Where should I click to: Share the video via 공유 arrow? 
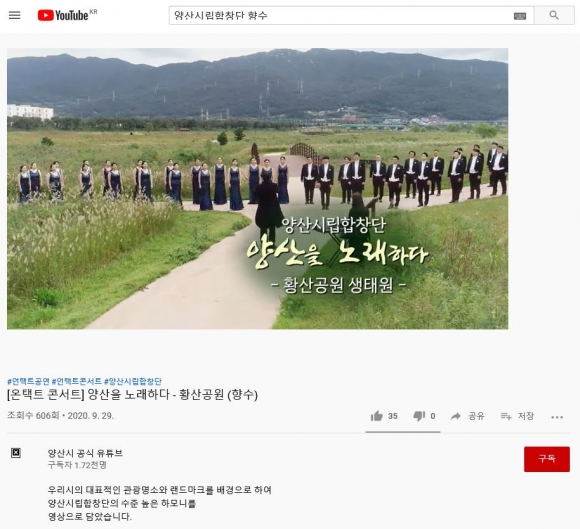point(467,416)
